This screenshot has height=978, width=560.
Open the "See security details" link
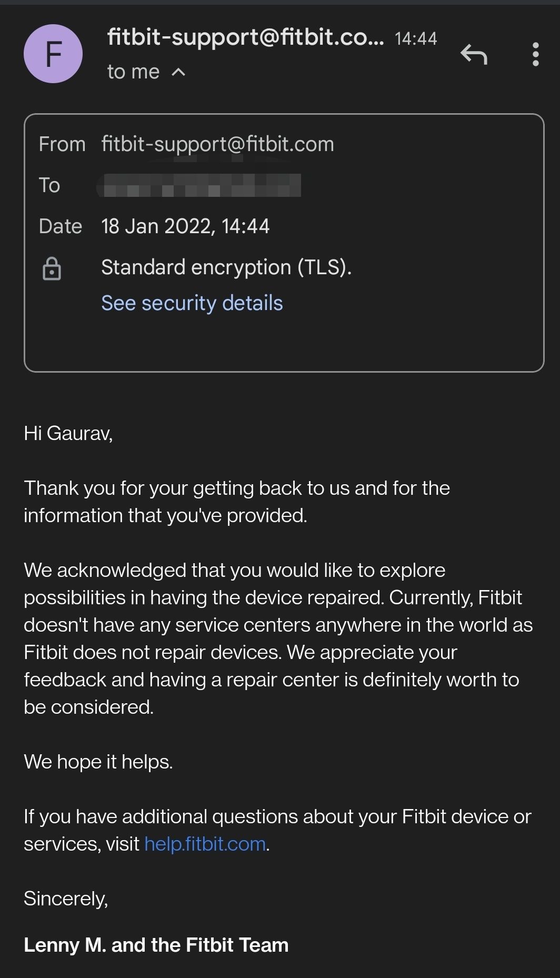click(x=192, y=303)
